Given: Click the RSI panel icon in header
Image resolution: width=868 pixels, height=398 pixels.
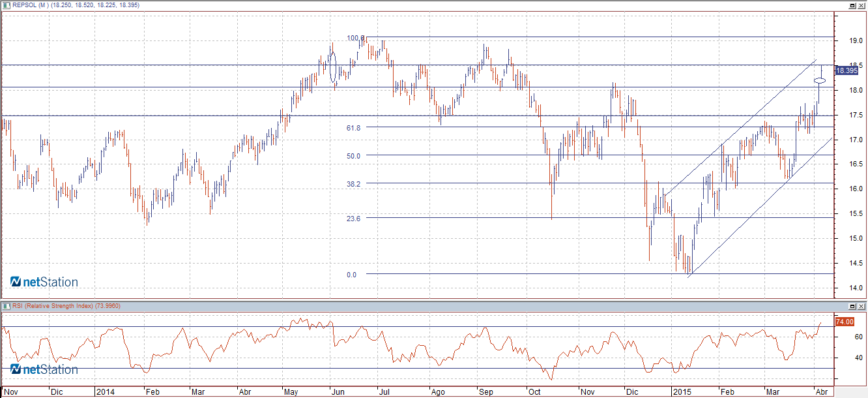Looking at the screenshot, I should [7, 306].
